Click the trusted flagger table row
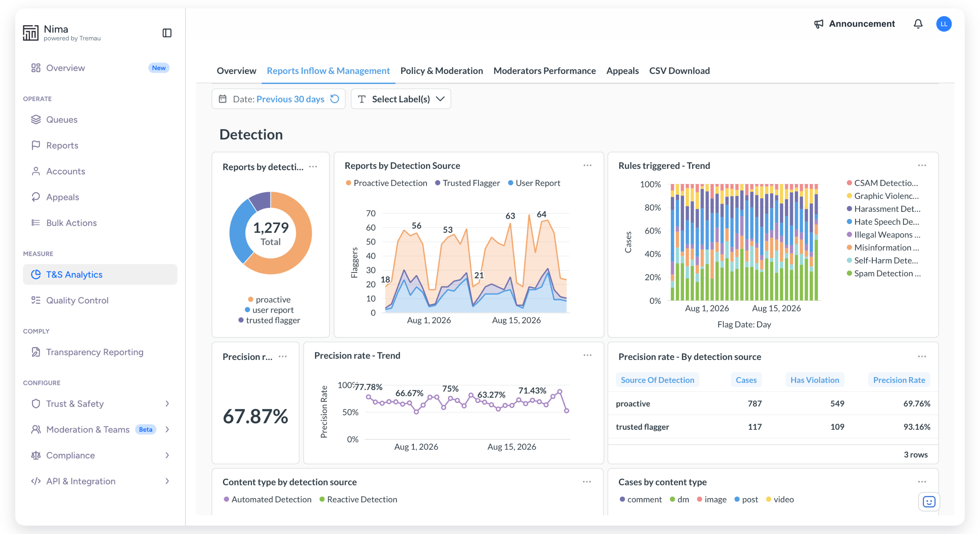The image size is (980, 534). [x=773, y=427]
